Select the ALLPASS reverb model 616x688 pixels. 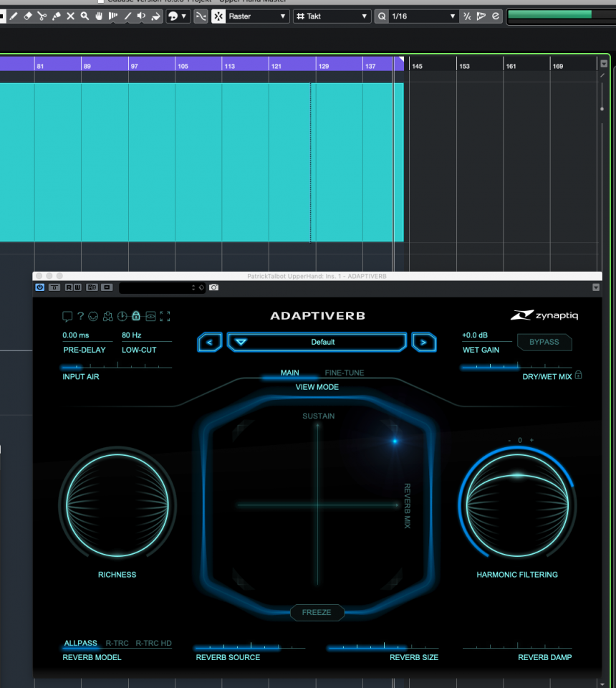[81, 644]
